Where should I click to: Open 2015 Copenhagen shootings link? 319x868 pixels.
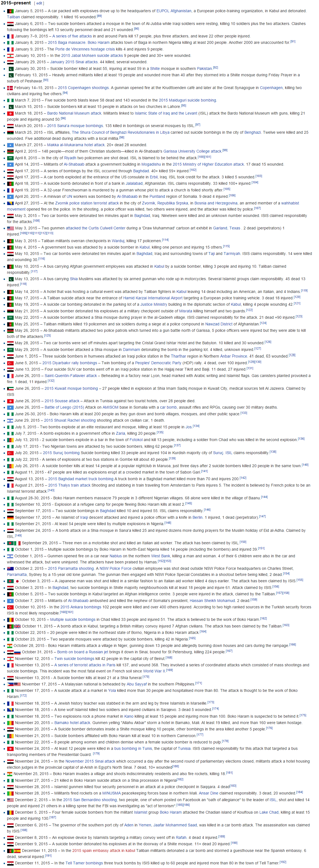tap(83, 88)
